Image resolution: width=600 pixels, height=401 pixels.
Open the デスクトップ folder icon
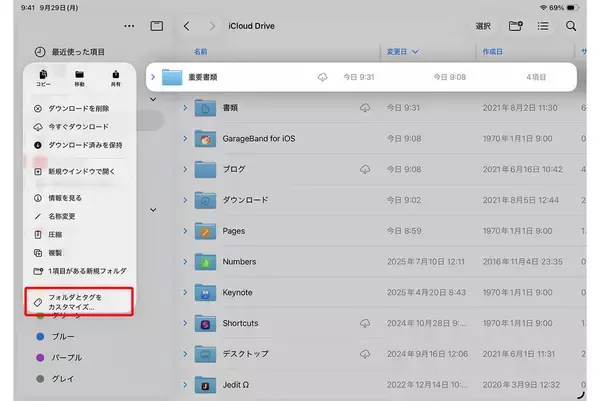tap(205, 354)
